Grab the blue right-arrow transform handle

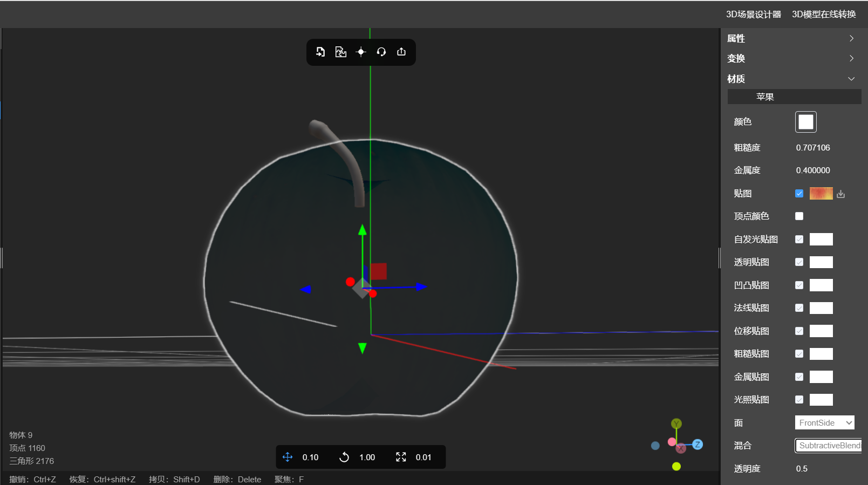click(x=421, y=287)
